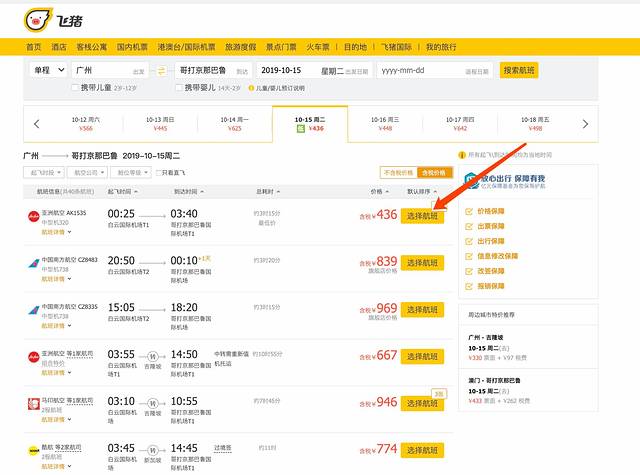Image resolution: width=640 pixels, height=475 pixels.
Task: Enable the 携带儿童 checkbox
Action: tap(75, 88)
